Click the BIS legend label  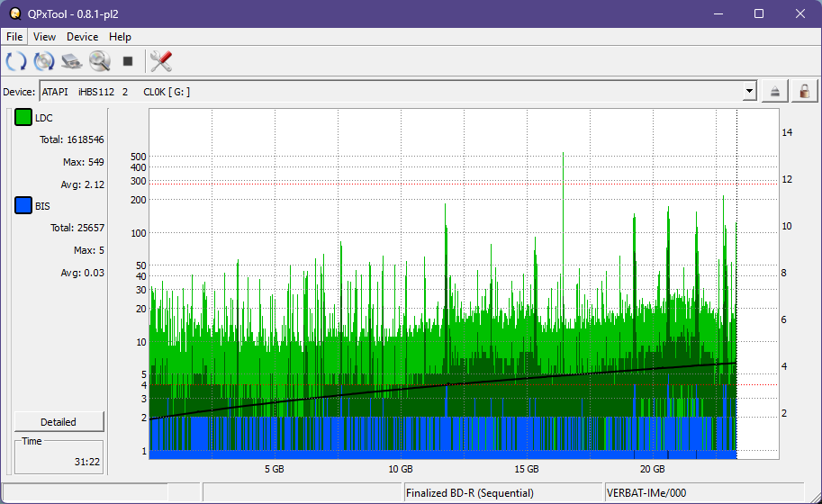point(42,206)
